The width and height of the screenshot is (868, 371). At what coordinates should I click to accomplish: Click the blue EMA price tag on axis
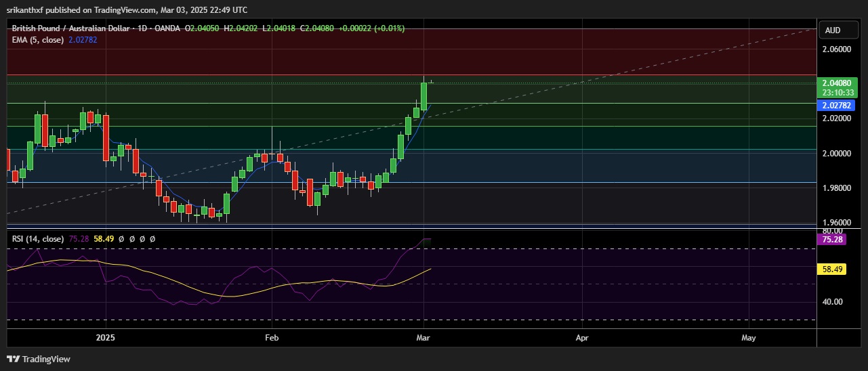coord(836,105)
